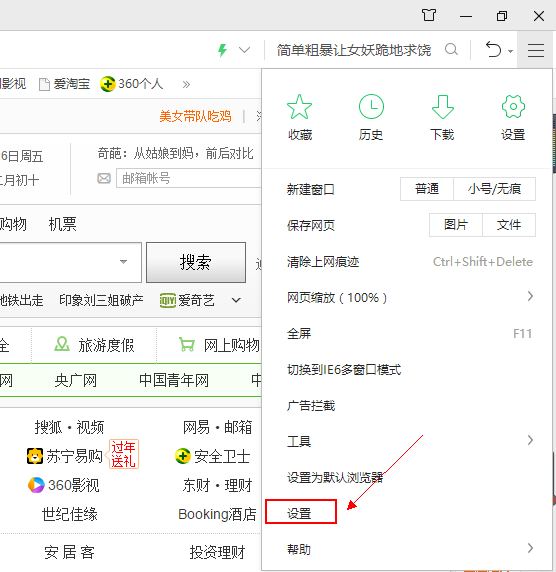Open the search box dropdown arrow
556x572 pixels.
[x=123, y=262]
